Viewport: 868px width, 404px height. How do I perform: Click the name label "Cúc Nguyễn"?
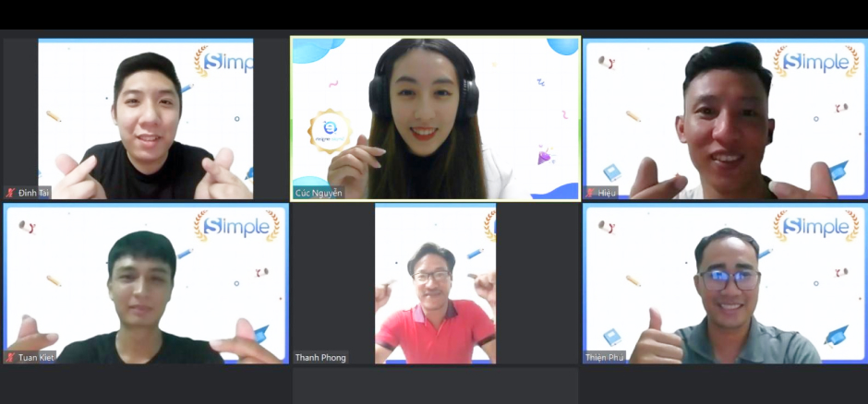319,193
